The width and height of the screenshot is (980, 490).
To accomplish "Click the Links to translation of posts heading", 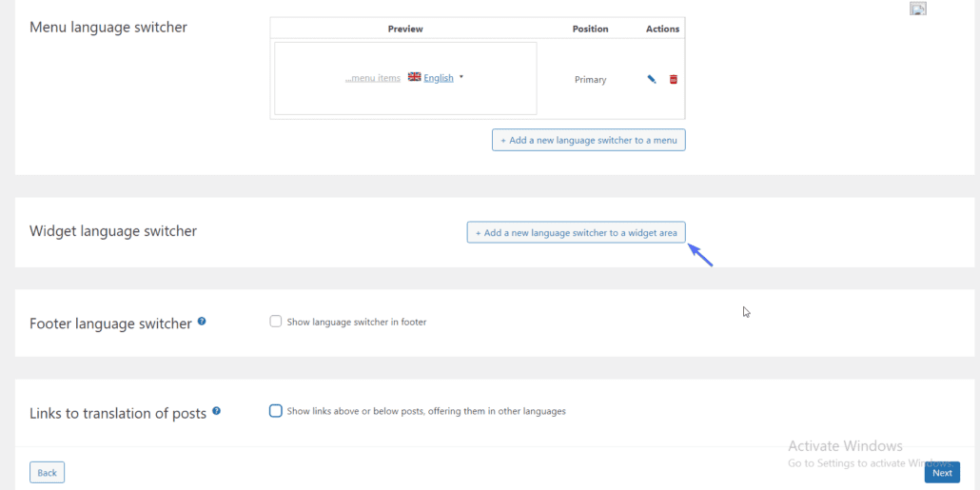I will 118,414.
